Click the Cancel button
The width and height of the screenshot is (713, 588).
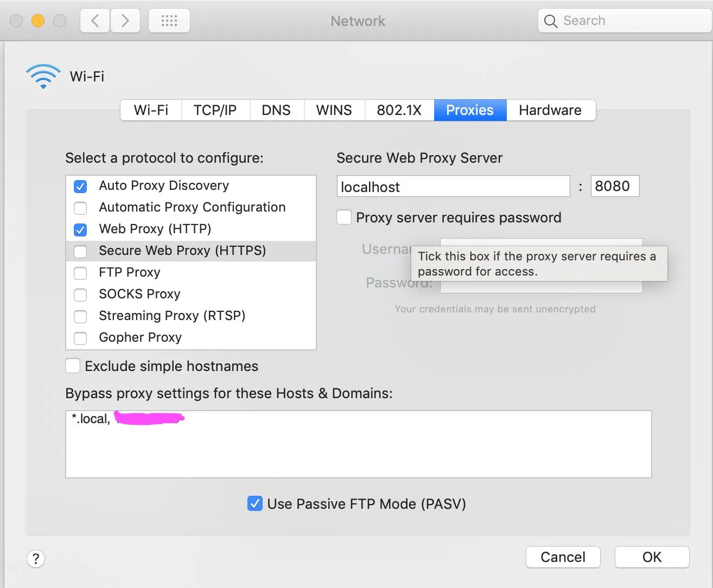pyautogui.click(x=563, y=557)
